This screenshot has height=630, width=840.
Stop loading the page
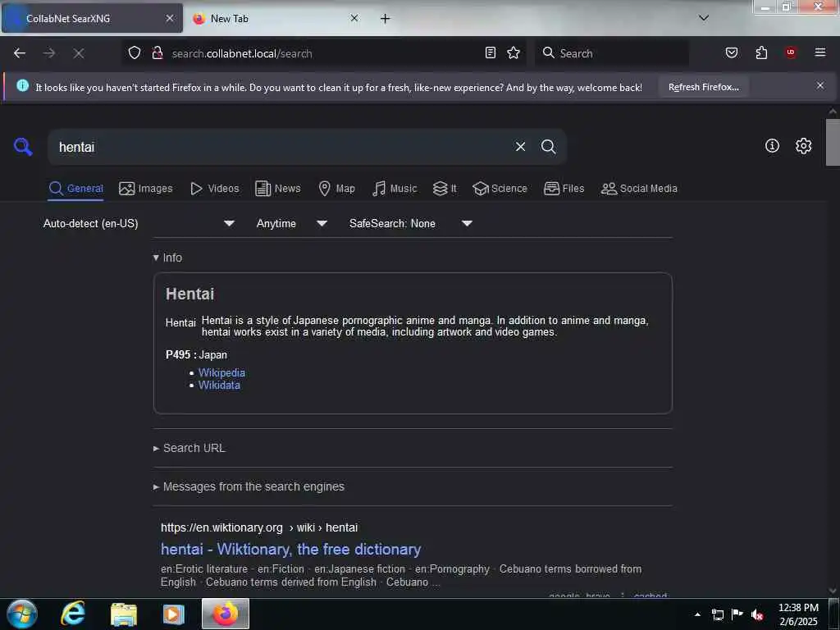(79, 53)
